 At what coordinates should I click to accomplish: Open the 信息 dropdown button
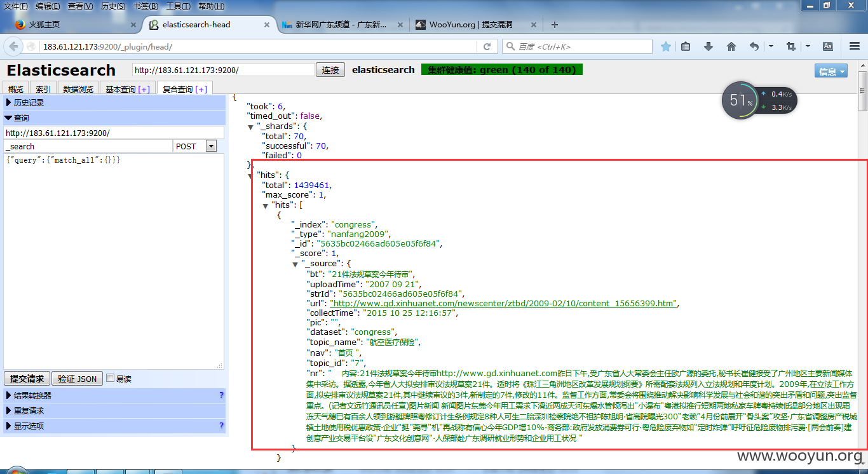pyautogui.click(x=831, y=71)
